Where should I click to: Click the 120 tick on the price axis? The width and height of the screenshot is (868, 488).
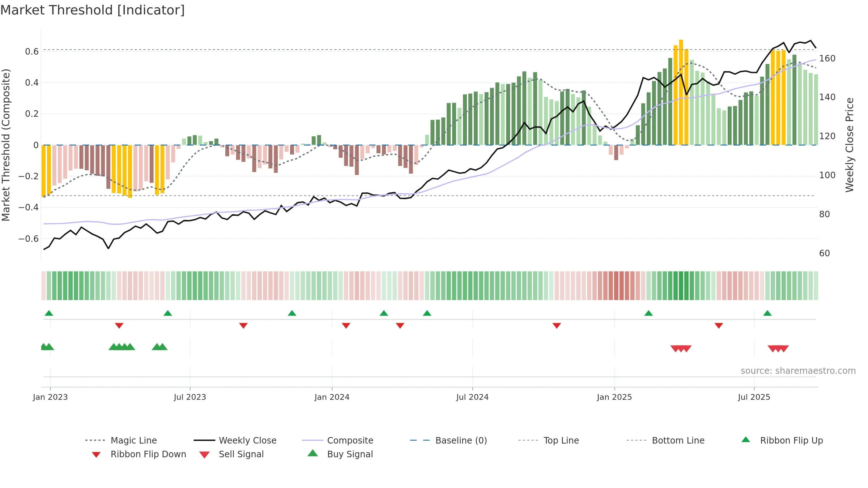(827, 136)
